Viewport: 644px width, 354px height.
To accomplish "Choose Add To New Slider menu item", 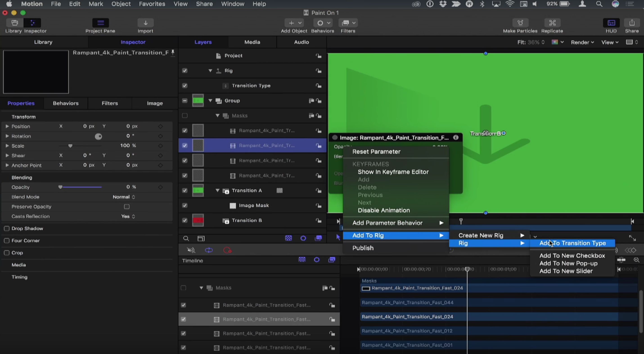I will pyautogui.click(x=566, y=271).
